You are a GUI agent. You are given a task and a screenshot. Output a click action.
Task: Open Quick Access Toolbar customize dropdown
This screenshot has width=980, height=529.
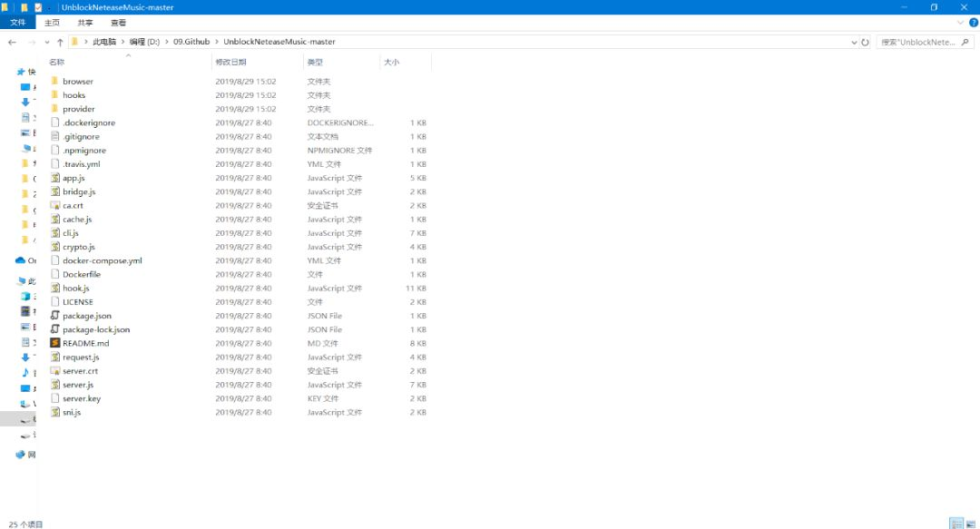(49, 7)
